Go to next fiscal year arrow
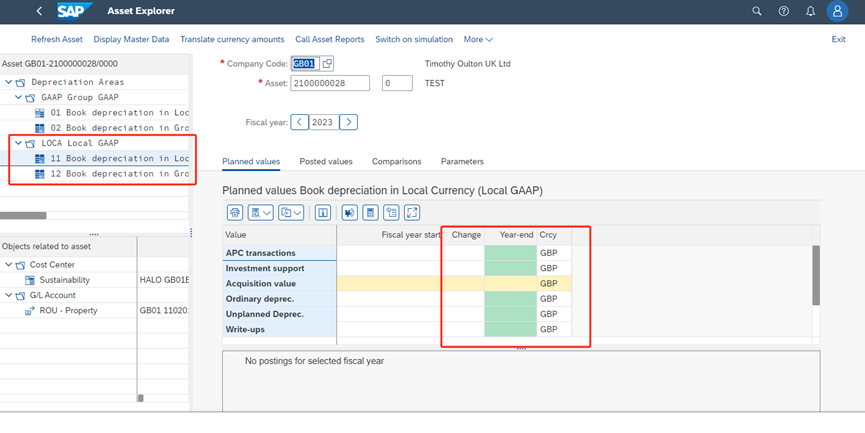 [x=348, y=122]
